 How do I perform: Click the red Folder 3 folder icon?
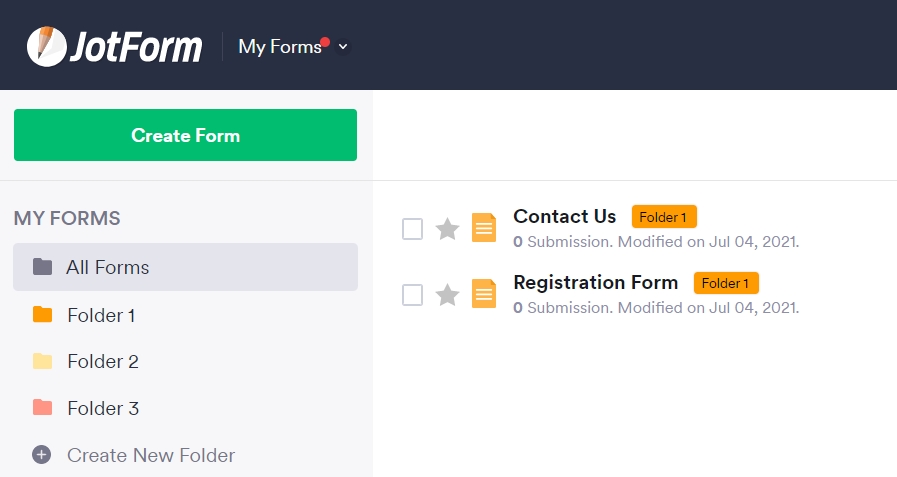tap(42, 408)
